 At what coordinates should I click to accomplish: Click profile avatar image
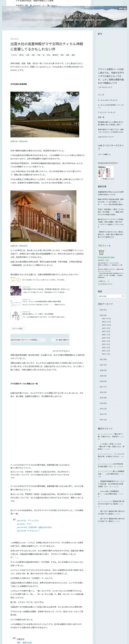point(101,252)
